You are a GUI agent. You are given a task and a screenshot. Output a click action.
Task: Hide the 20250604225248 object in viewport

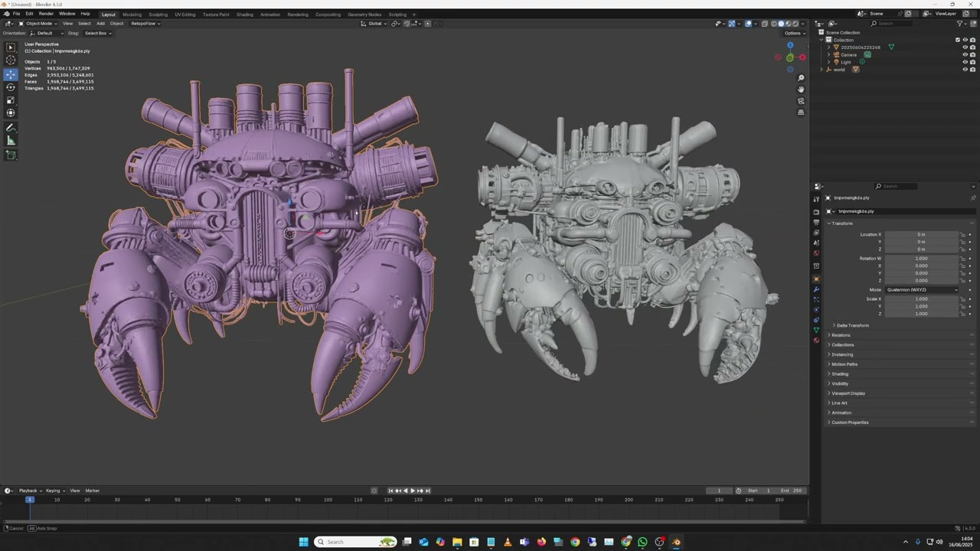coord(965,47)
